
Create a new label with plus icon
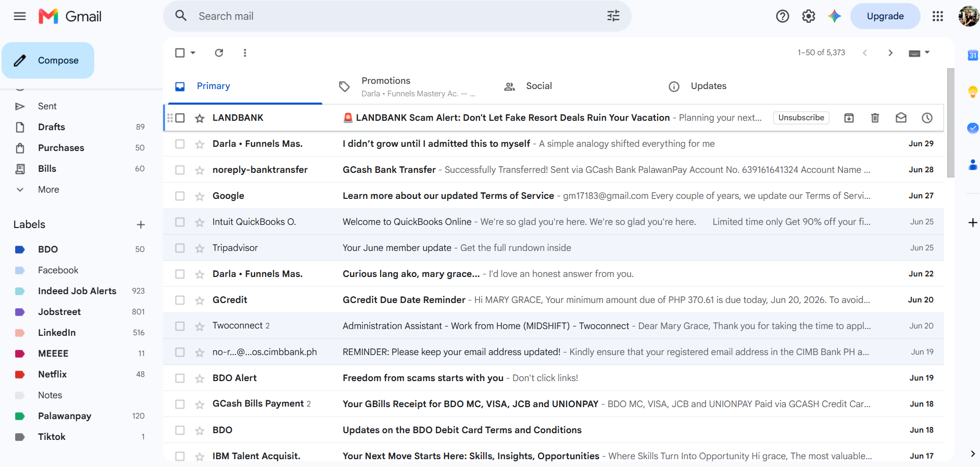click(141, 224)
